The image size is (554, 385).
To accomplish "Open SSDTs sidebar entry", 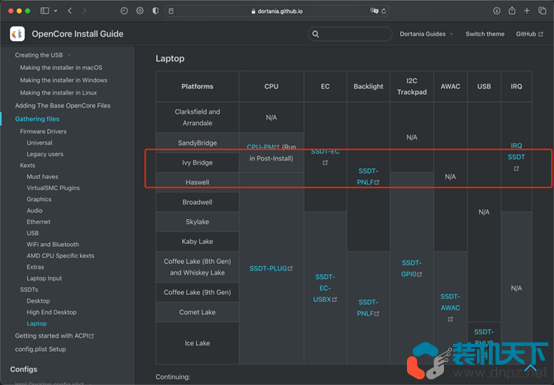I will pos(29,290).
